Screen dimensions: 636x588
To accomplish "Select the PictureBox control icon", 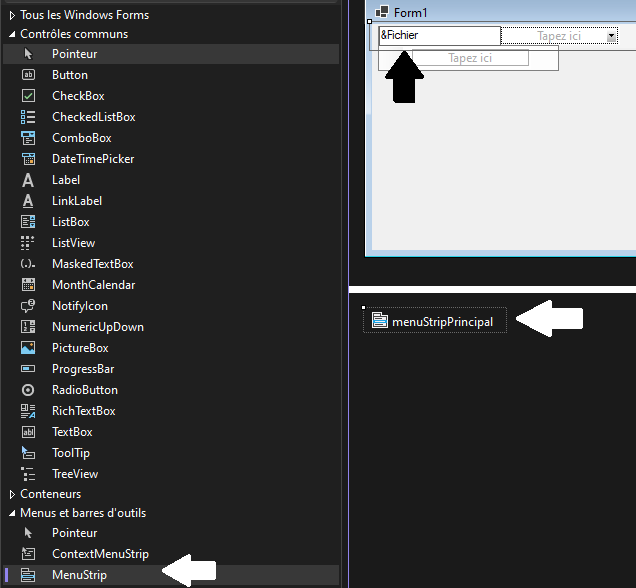I will point(29,348).
